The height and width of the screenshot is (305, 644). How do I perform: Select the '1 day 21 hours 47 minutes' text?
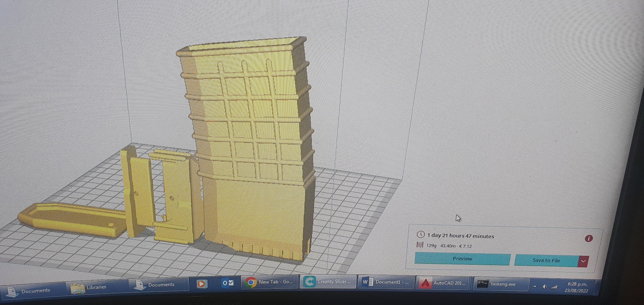click(x=461, y=236)
